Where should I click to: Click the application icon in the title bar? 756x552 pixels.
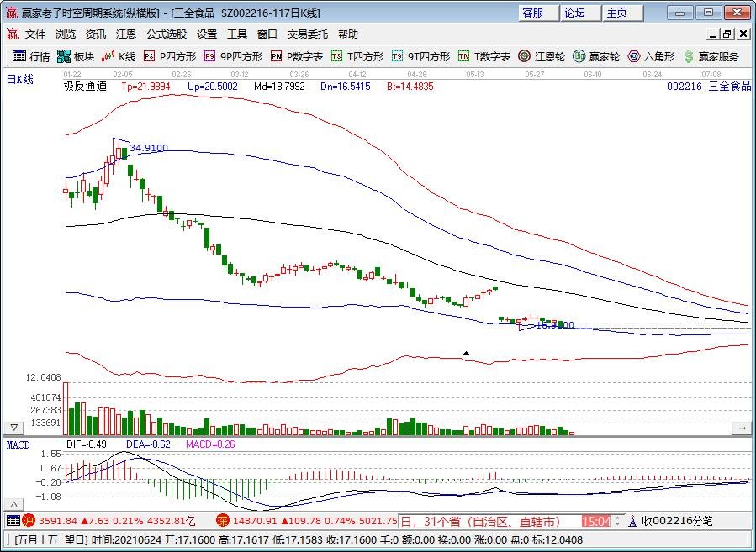(x=12, y=13)
